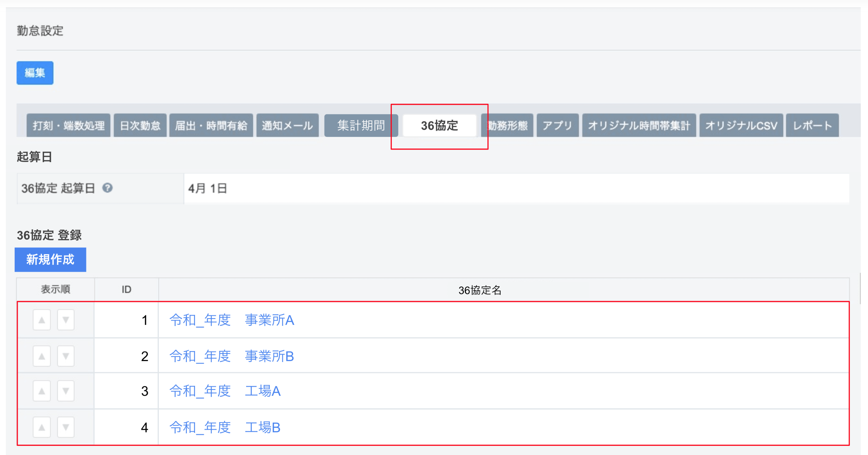
Task: Move 工場B row up with arrow
Action: (x=42, y=427)
